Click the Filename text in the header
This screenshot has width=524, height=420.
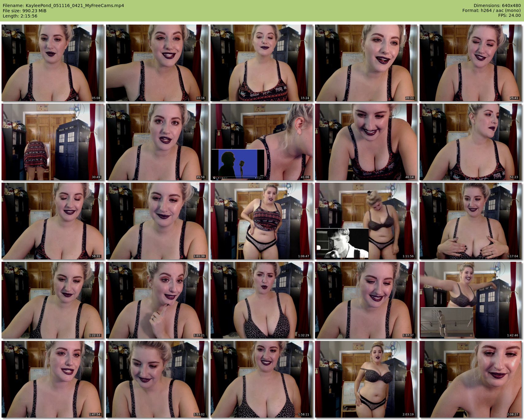point(63,6)
